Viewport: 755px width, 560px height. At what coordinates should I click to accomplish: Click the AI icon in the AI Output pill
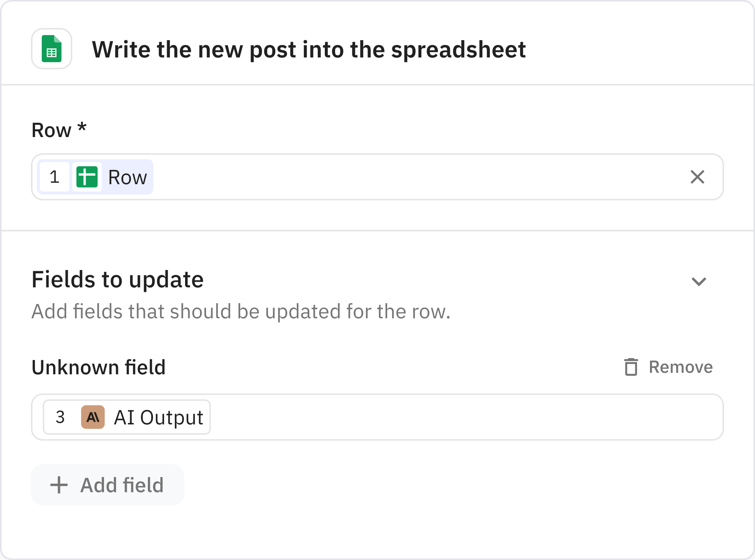(x=93, y=417)
